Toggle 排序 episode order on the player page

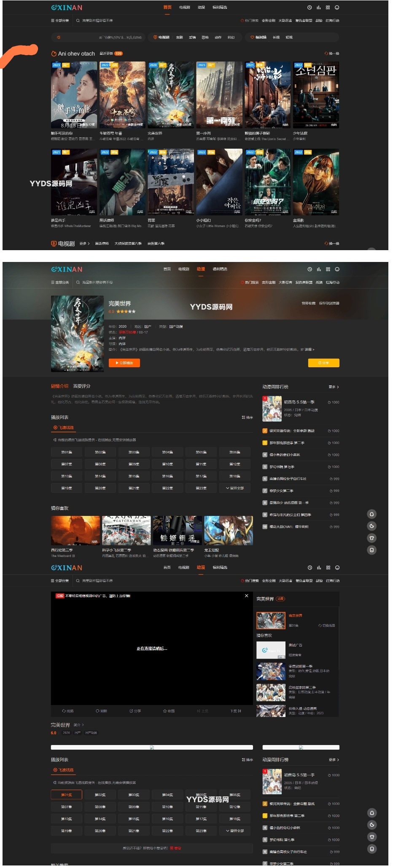click(248, 760)
